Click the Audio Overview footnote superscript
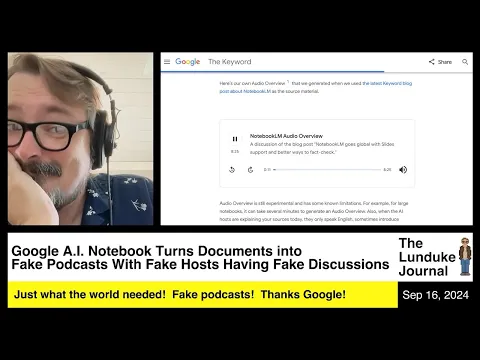Viewport: 480px width, 360px height. tap(288, 82)
